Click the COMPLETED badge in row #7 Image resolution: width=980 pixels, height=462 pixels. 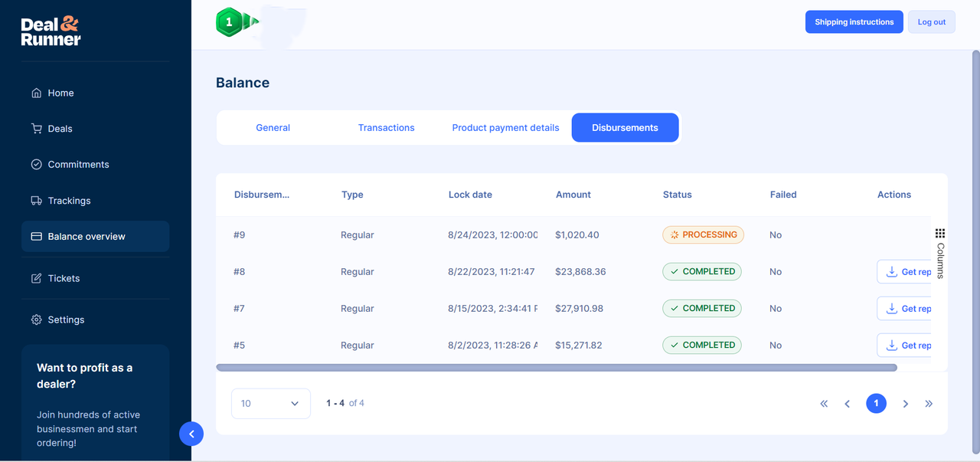tap(702, 308)
